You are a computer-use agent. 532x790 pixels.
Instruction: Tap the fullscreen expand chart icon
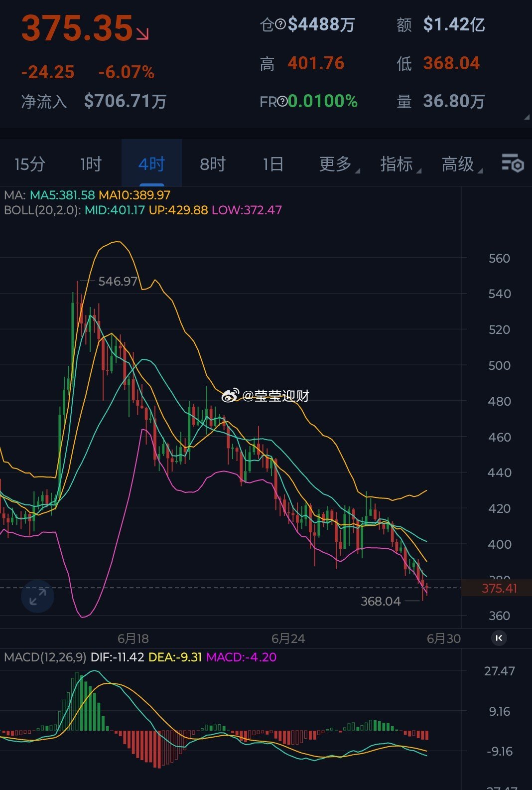coord(37,596)
